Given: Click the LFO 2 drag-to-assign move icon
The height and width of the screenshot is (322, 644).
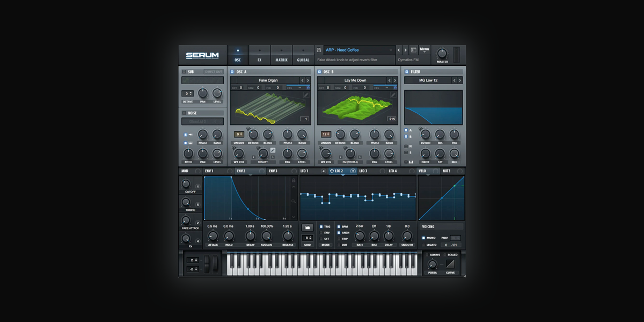Looking at the screenshot, I should click(332, 171).
